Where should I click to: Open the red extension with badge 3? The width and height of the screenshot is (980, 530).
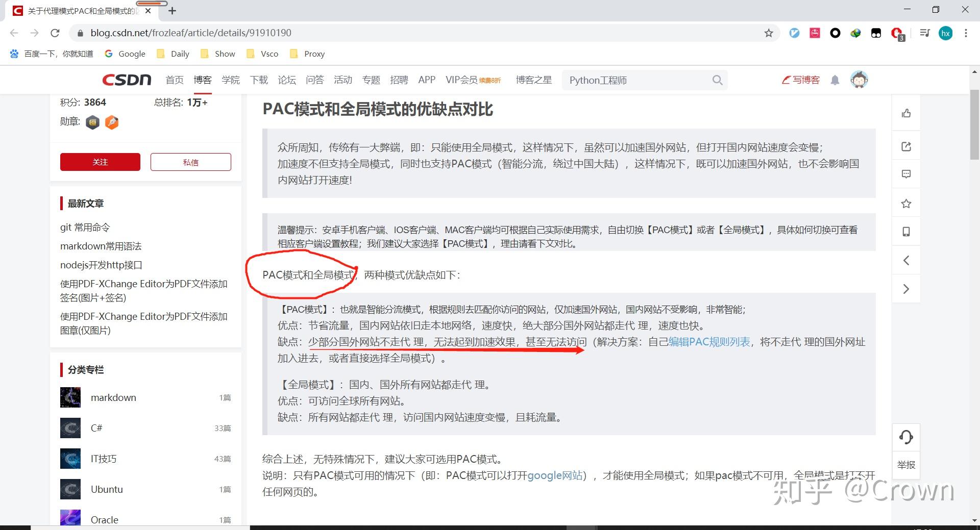click(897, 34)
